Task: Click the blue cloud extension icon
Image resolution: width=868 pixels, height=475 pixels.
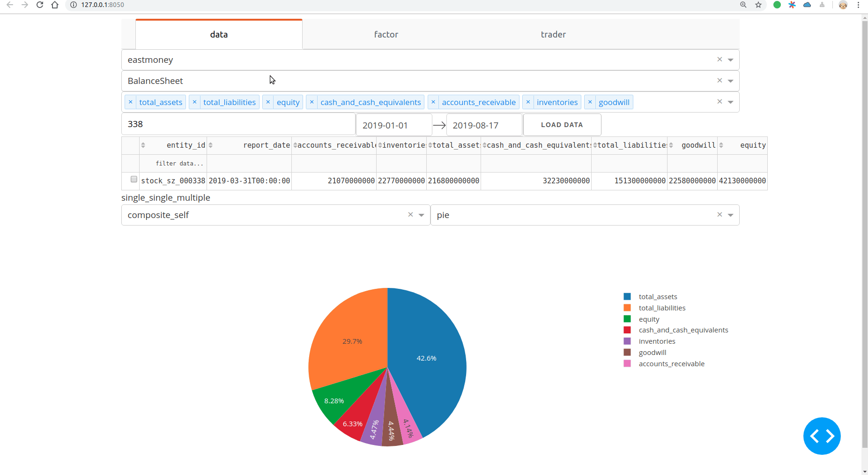Action: [807, 5]
